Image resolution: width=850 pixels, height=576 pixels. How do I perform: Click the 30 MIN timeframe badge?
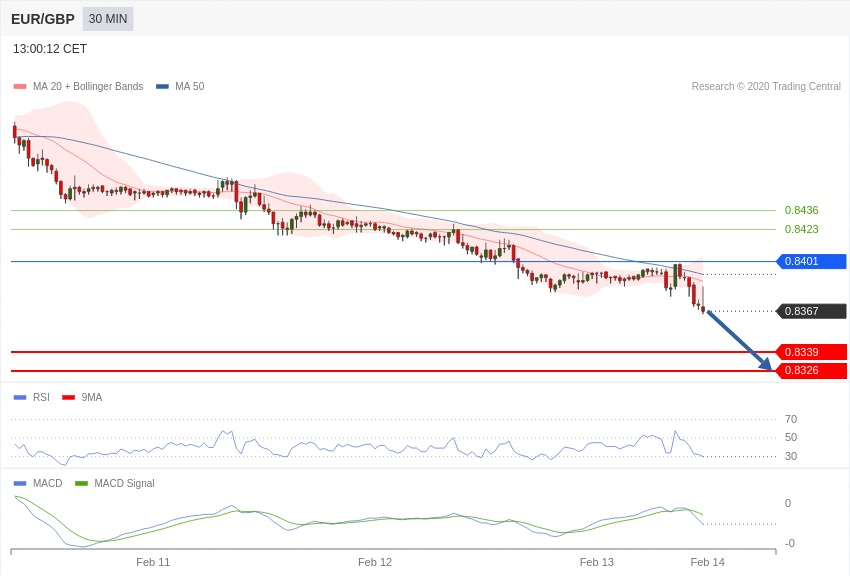(x=108, y=19)
